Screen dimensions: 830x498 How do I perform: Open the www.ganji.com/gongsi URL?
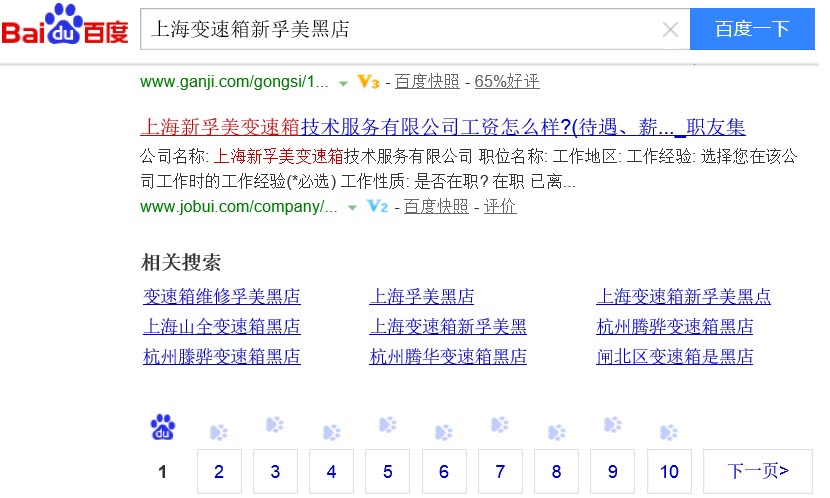point(234,82)
